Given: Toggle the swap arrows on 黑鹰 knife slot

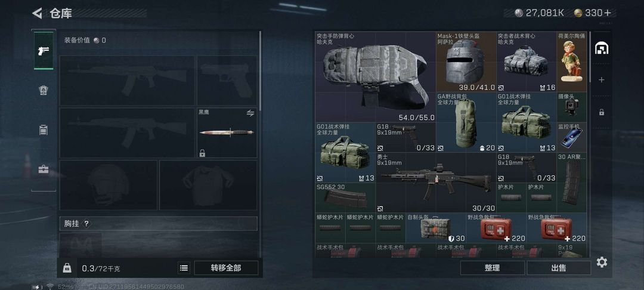Looking at the screenshot, I should tap(250, 113).
